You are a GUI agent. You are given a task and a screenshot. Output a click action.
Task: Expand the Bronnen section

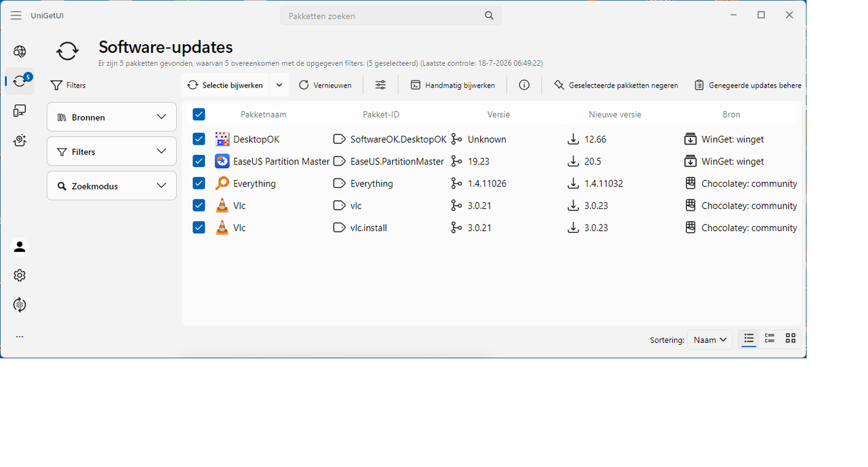(x=112, y=117)
